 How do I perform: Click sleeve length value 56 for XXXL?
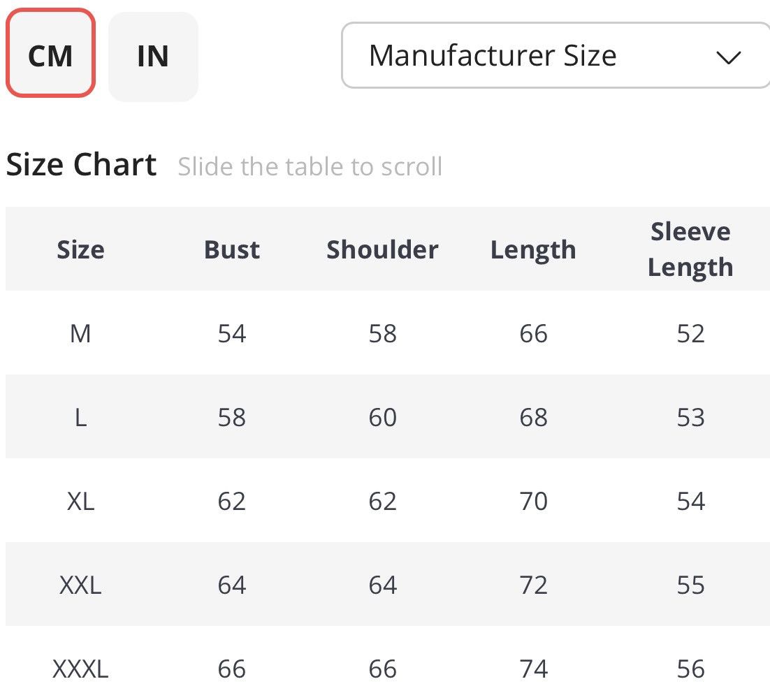pos(691,669)
